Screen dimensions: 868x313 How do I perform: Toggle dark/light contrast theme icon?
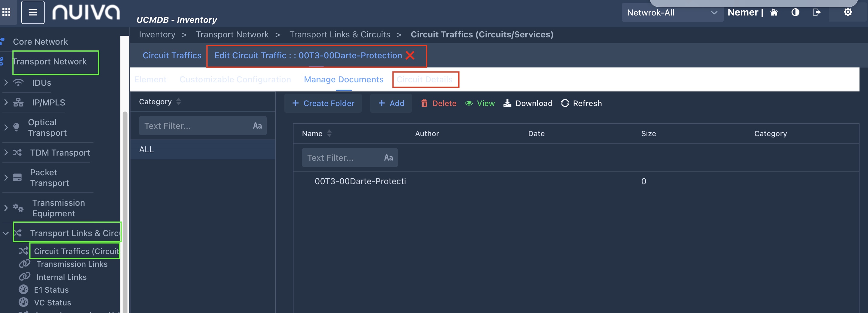click(795, 12)
